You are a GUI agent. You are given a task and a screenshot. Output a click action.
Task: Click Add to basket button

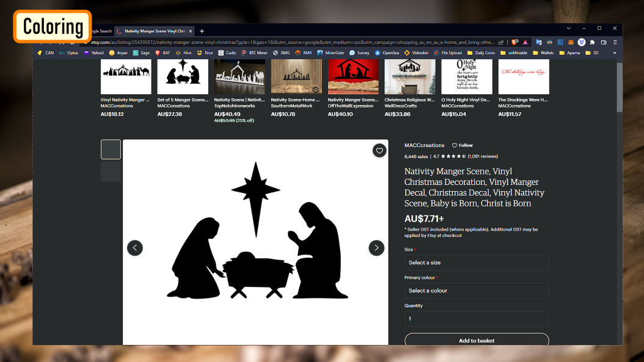[x=477, y=340]
